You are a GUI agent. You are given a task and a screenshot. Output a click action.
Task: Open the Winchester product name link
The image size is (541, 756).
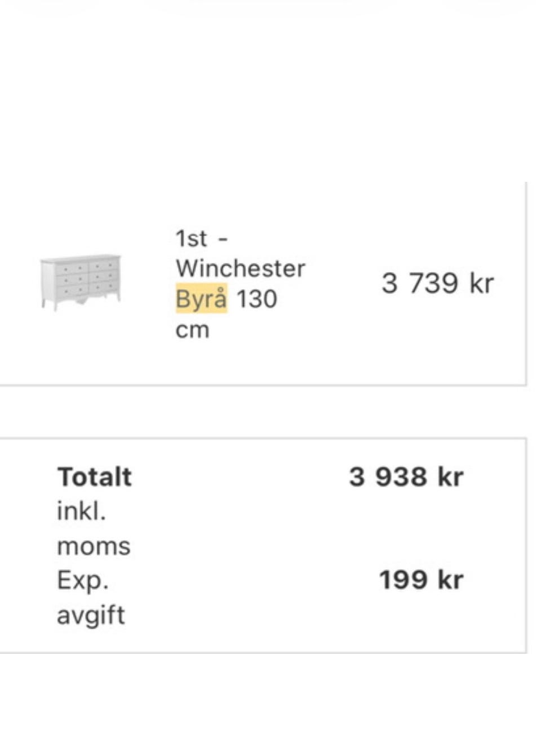tap(240, 268)
